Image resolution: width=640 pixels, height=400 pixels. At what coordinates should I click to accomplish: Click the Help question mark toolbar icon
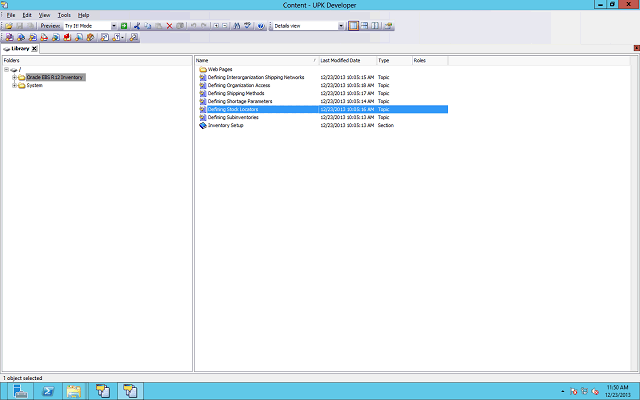(x=259, y=25)
